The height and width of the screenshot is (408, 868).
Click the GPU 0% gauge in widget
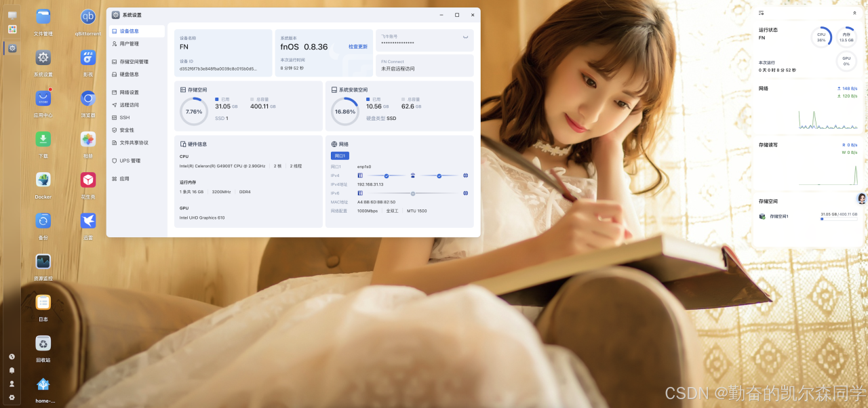846,61
